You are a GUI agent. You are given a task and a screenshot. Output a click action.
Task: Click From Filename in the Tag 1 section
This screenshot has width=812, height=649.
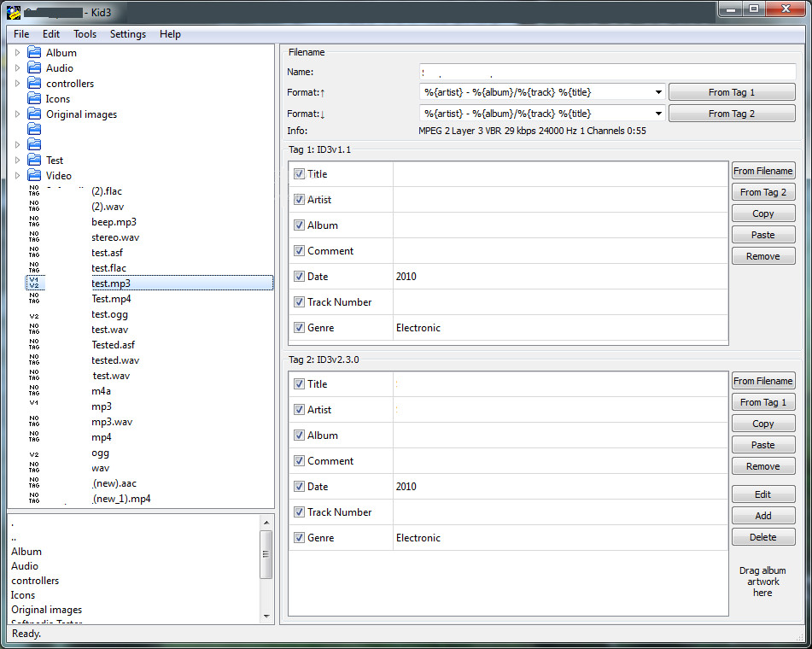point(762,171)
